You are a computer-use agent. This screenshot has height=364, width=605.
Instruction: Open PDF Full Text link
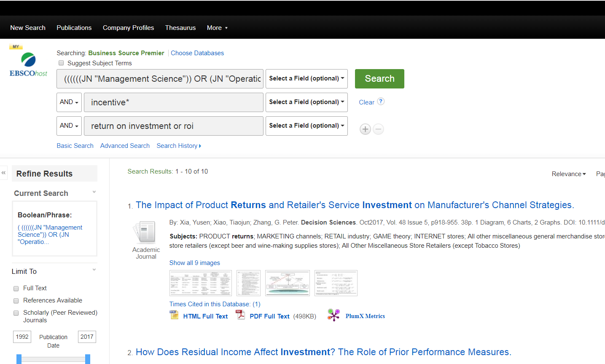click(269, 316)
